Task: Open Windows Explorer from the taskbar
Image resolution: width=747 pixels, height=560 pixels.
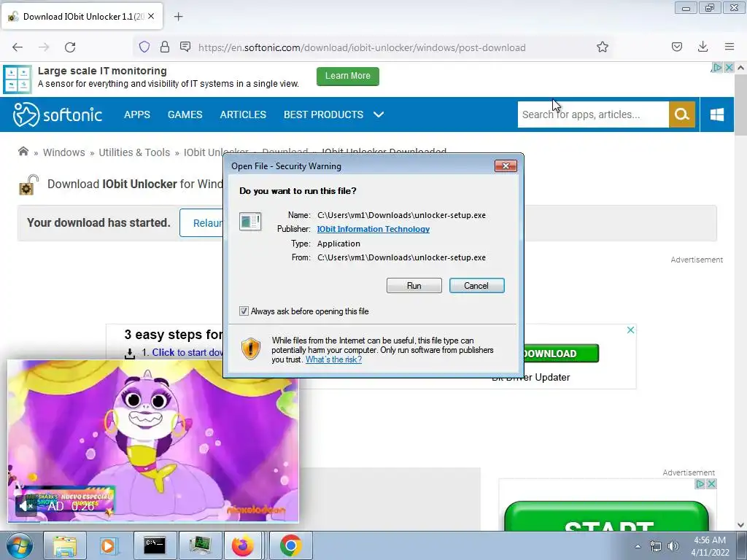Action: click(64, 545)
